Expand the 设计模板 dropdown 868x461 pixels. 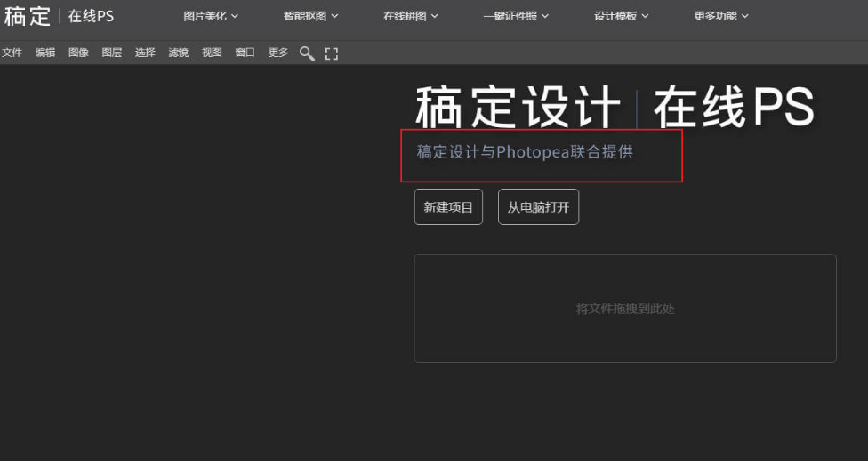pos(621,16)
